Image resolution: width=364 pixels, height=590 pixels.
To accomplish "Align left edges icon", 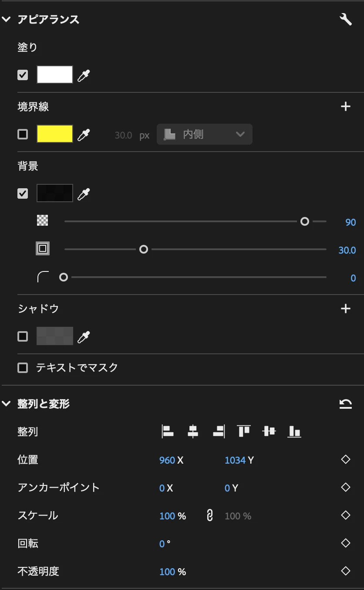I will click(168, 431).
